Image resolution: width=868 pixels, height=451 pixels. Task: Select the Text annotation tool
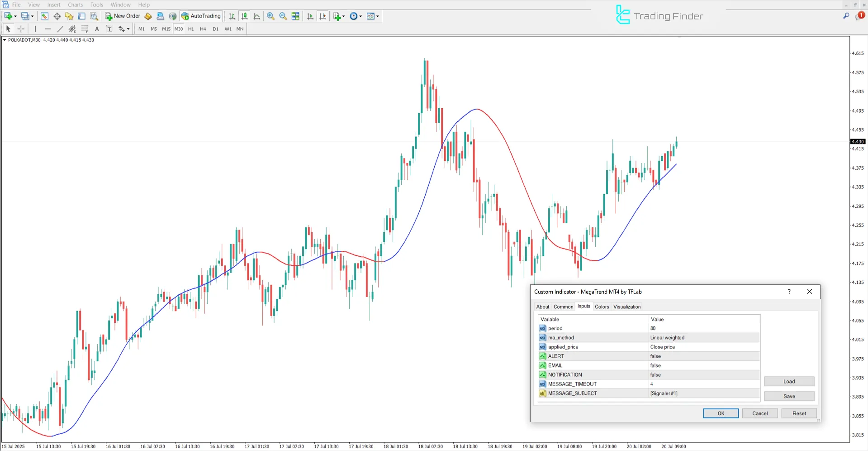pos(97,29)
